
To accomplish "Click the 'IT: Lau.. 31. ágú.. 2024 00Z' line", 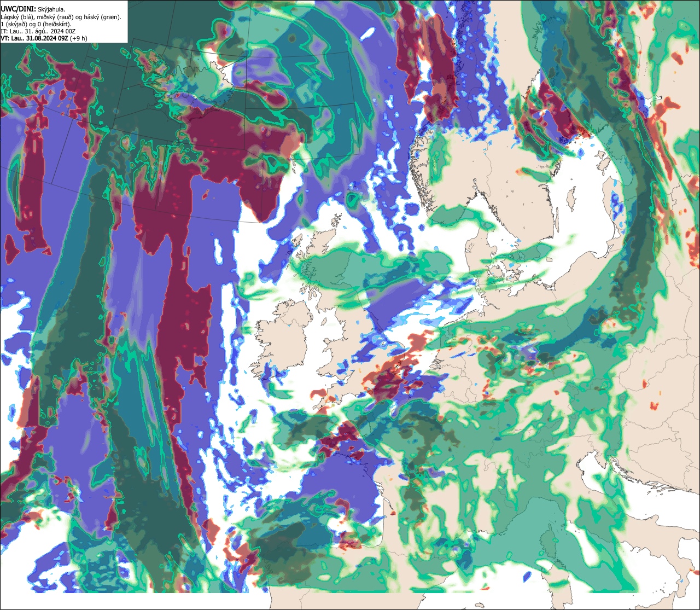I will point(38,32).
